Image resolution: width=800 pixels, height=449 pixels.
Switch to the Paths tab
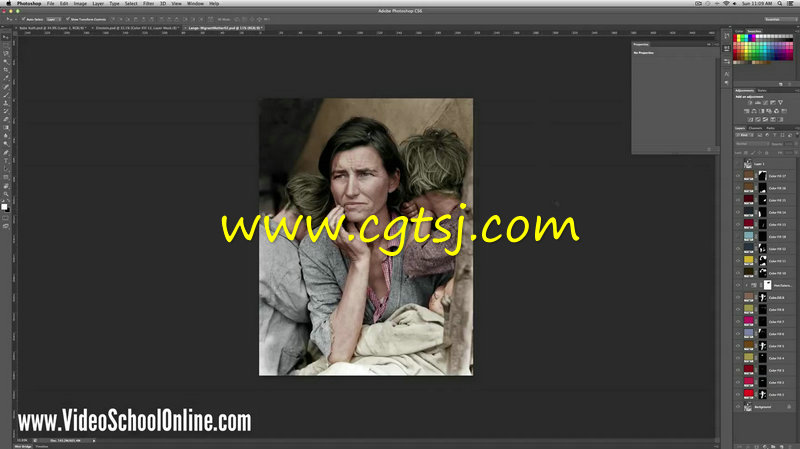(x=770, y=128)
